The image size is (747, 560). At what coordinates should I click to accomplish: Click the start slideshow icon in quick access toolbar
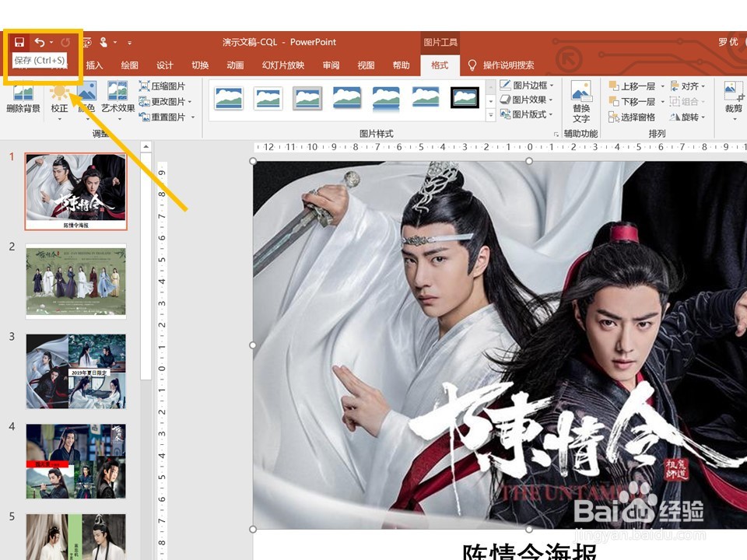pyautogui.click(x=87, y=42)
